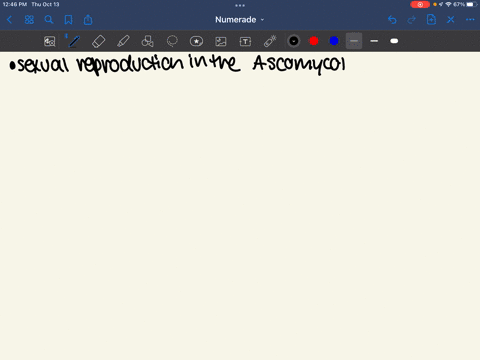Image resolution: width=480 pixels, height=360 pixels.
Task: Tap the screen recording indicator
Action: point(420,4)
